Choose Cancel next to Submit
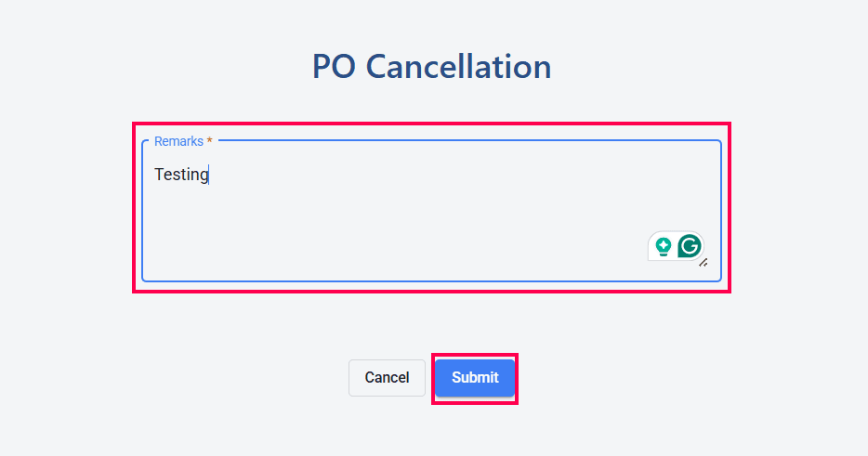 [387, 378]
